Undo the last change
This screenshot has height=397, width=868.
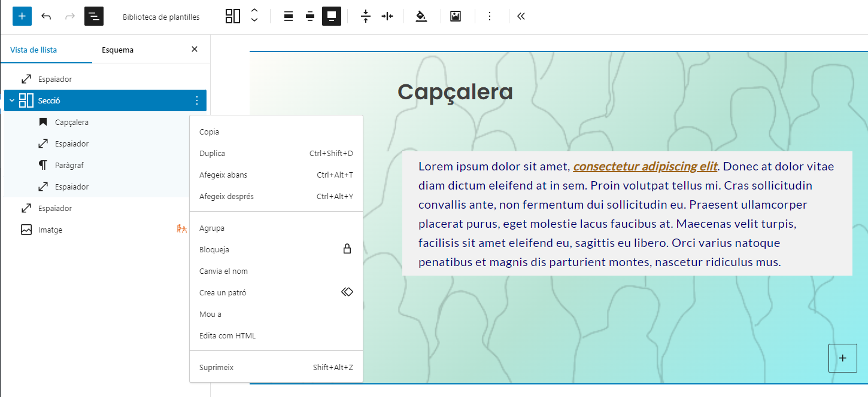click(x=46, y=16)
